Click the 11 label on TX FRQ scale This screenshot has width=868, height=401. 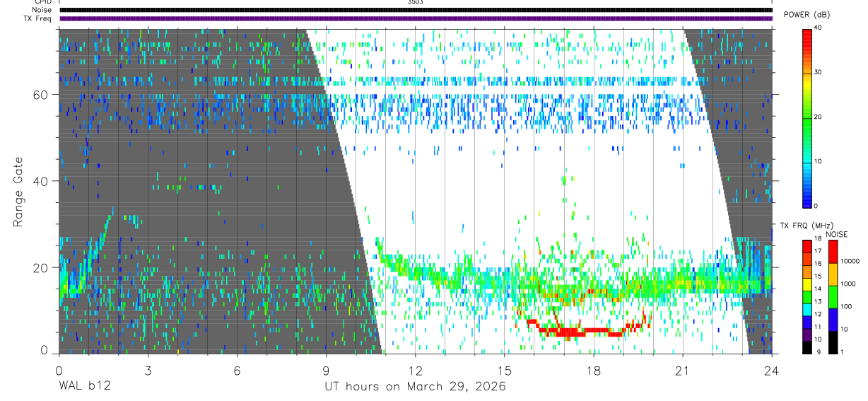point(818,327)
